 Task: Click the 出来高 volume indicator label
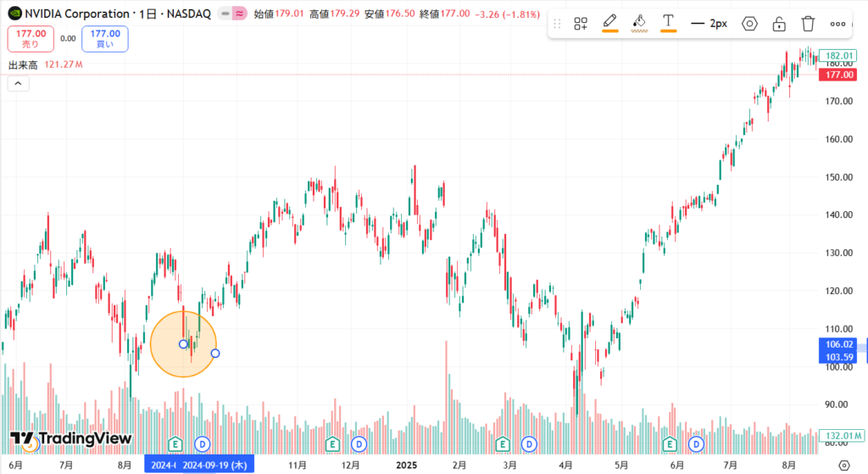[23, 64]
